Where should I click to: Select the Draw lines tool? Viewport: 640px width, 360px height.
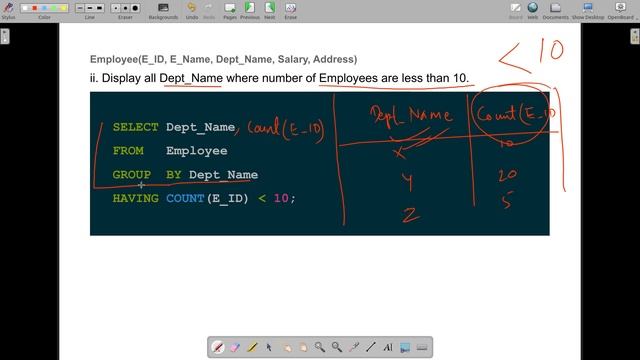(x=371, y=347)
